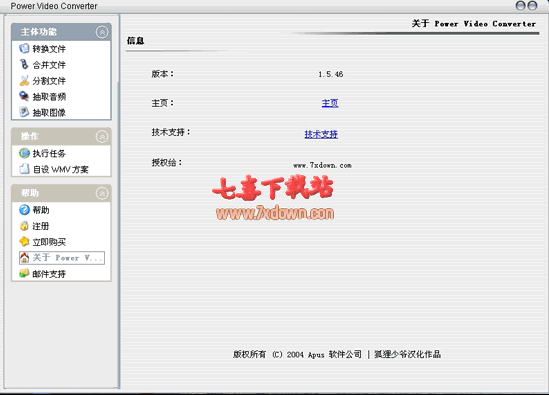Open the 主页 homepage link
Viewport: 549px width, 395px height.
pyautogui.click(x=330, y=103)
